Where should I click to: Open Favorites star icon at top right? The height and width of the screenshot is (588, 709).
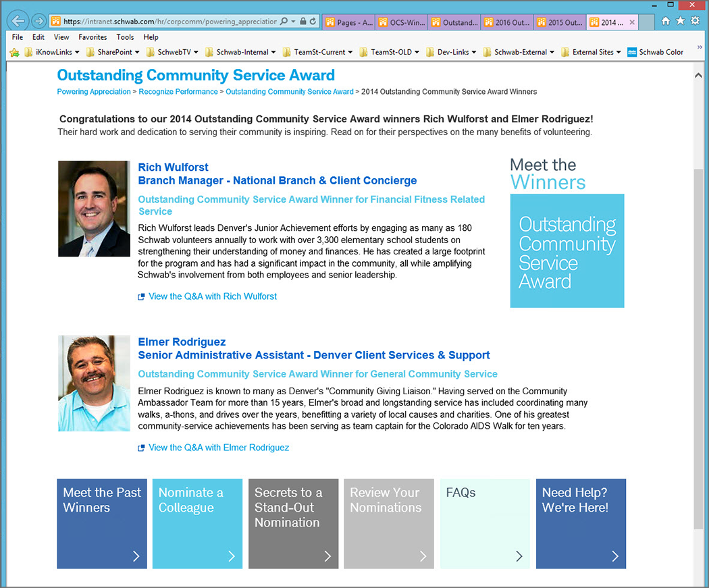pos(680,21)
